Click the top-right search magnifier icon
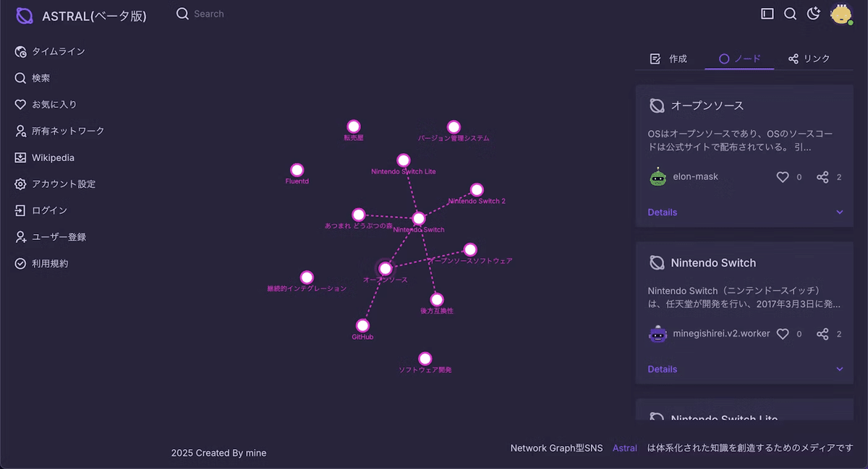Viewport: 868px width, 469px height. 791,14
